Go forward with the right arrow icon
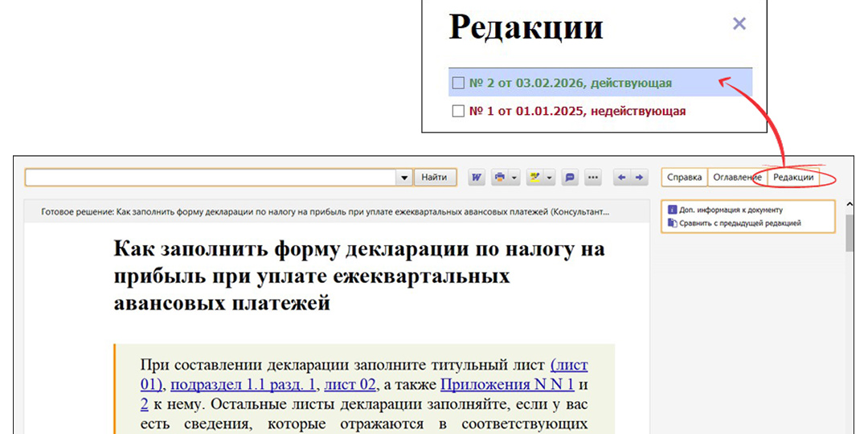The width and height of the screenshot is (868, 434). (x=640, y=177)
